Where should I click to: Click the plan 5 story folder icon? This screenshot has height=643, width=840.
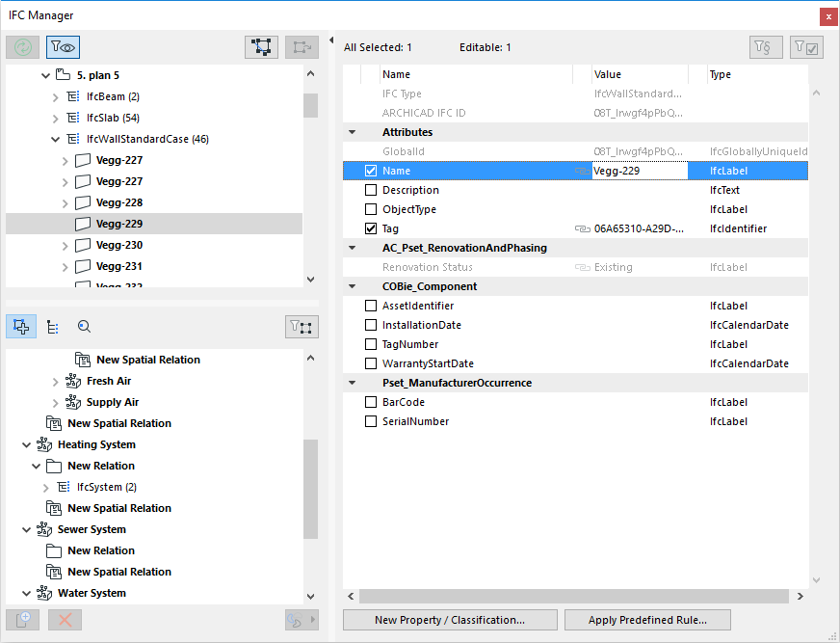pos(64,75)
